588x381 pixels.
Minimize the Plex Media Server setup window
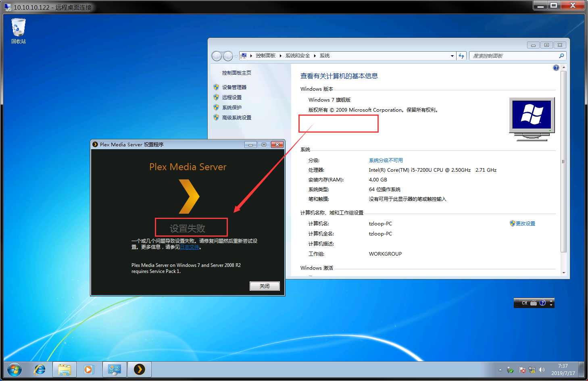pyautogui.click(x=250, y=144)
